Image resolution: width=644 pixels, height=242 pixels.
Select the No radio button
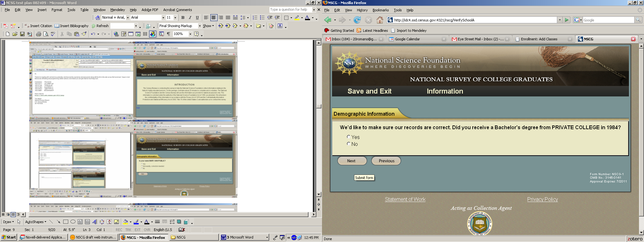click(348, 144)
